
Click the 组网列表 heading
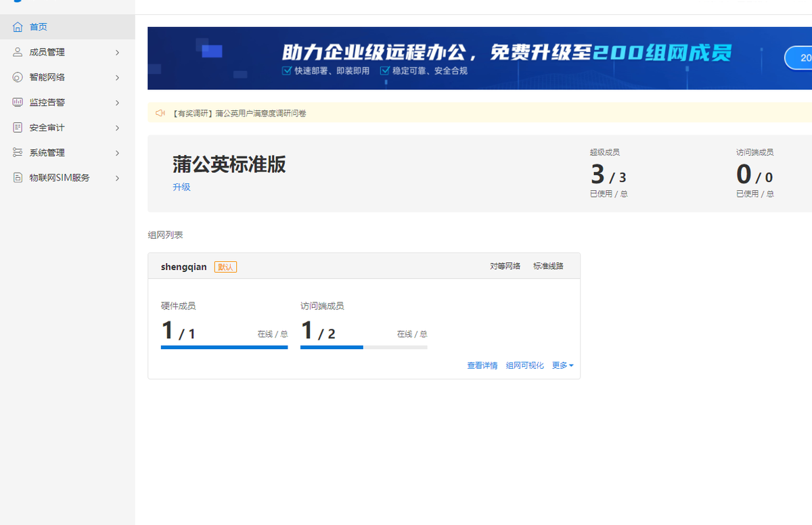point(165,235)
